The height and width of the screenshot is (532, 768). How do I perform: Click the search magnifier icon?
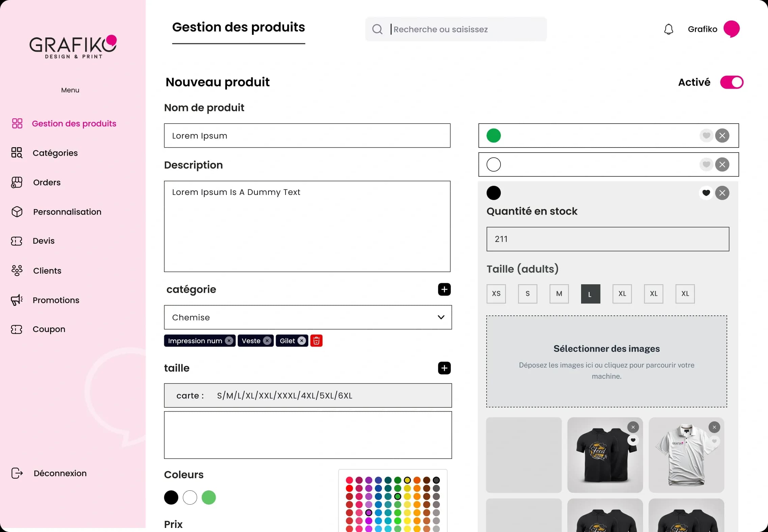point(377,29)
